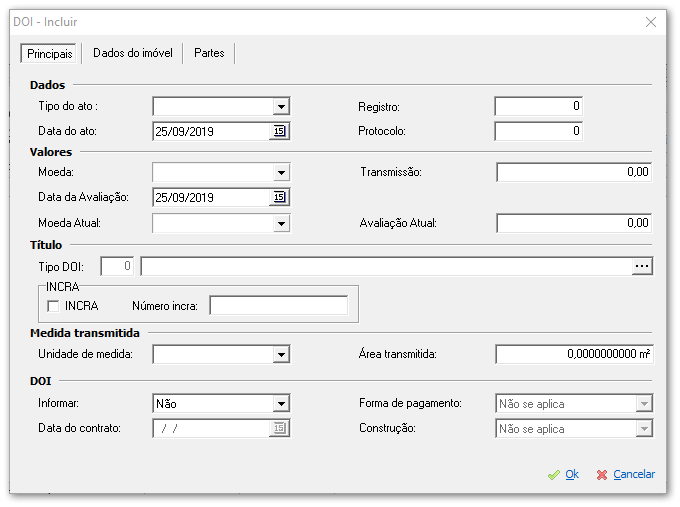This screenshot has height=507, width=680.
Task: Open the Informar dropdown showing Não
Action: (281, 404)
